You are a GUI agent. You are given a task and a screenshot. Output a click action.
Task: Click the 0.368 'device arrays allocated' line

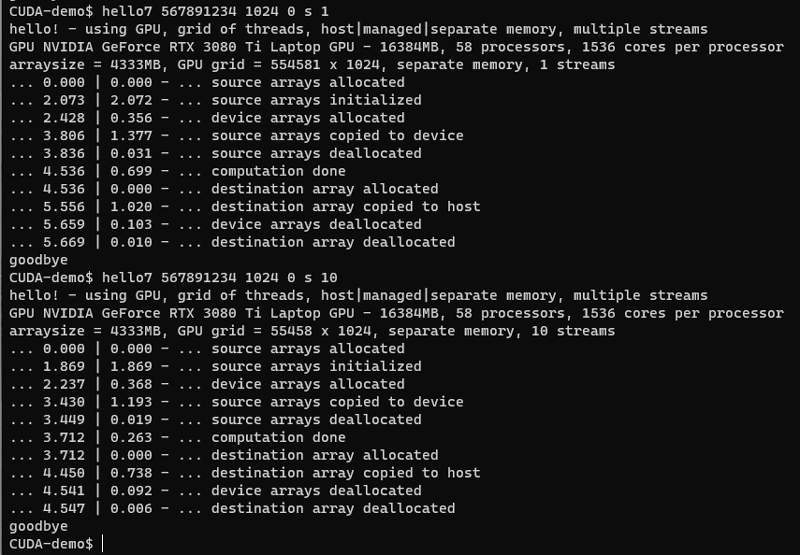[207, 384]
